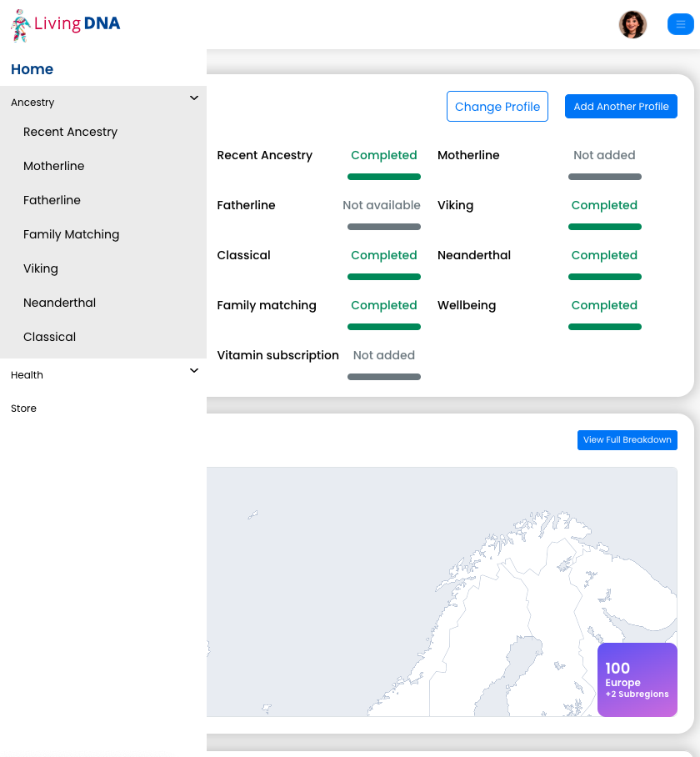This screenshot has width=700, height=757.
Task: Click the Scandinavia ancestry map
Action: point(442,592)
